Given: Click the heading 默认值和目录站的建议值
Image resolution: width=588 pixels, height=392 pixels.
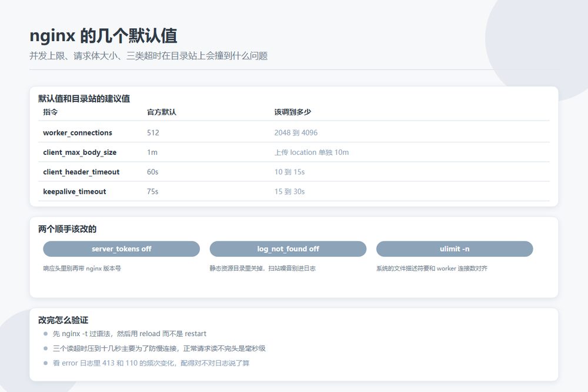Looking at the screenshot, I should (x=84, y=99).
